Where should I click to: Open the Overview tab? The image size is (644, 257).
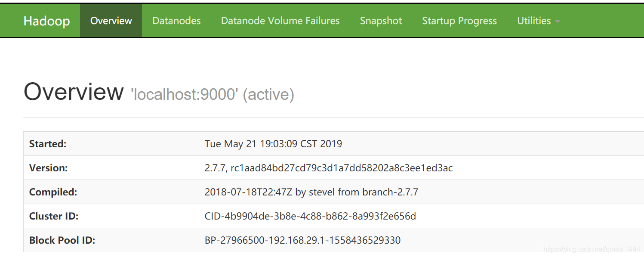(111, 21)
